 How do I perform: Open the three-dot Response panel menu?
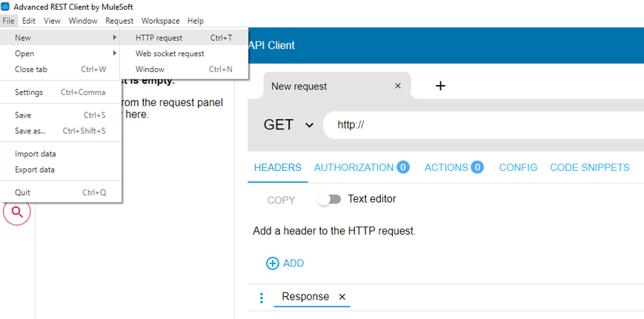coord(261,298)
